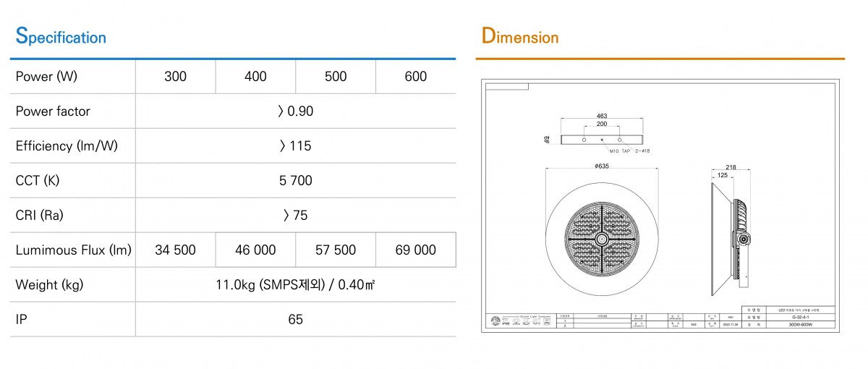Click the 115 efficiency value
The width and height of the screenshot is (868, 369).
coord(295,146)
